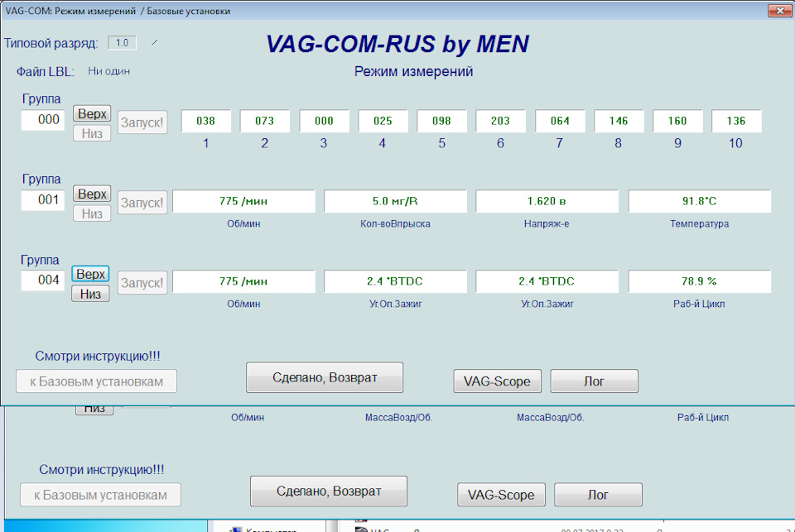Click the second 2.4 °BTDC value

click(x=547, y=281)
